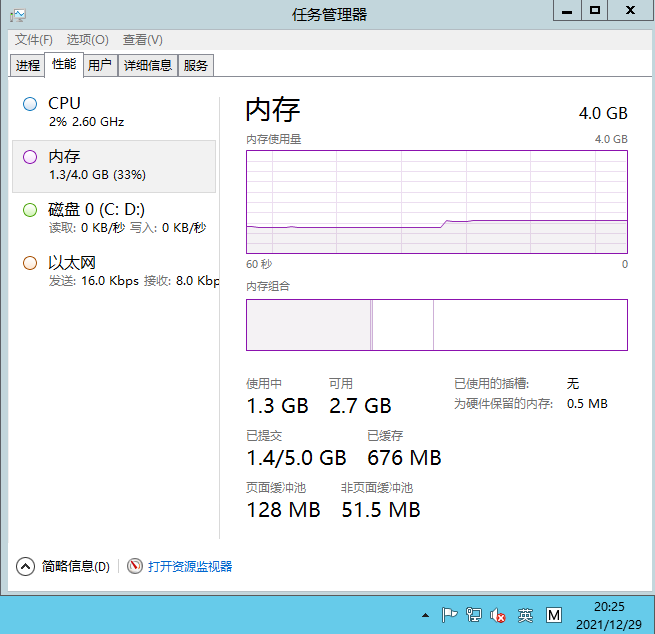Image resolution: width=655 pixels, height=634 pixels.
Task: Open the 打开资源监视器 link
Action: point(190,567)
